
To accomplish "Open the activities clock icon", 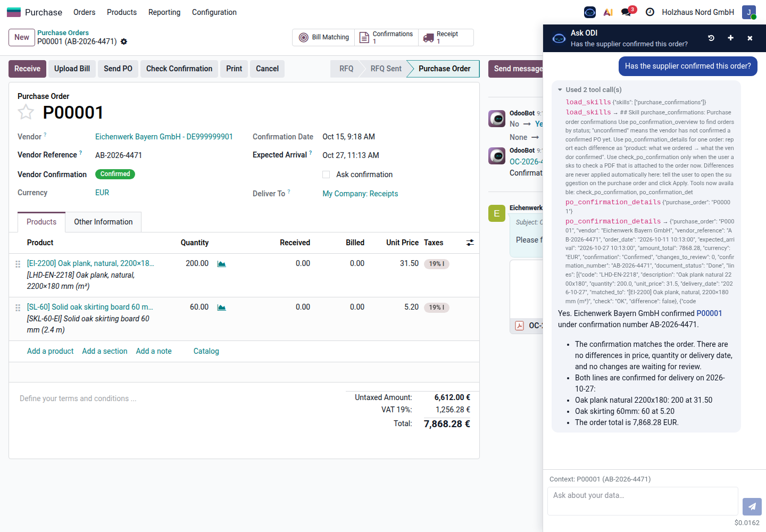I will [650, 12].
